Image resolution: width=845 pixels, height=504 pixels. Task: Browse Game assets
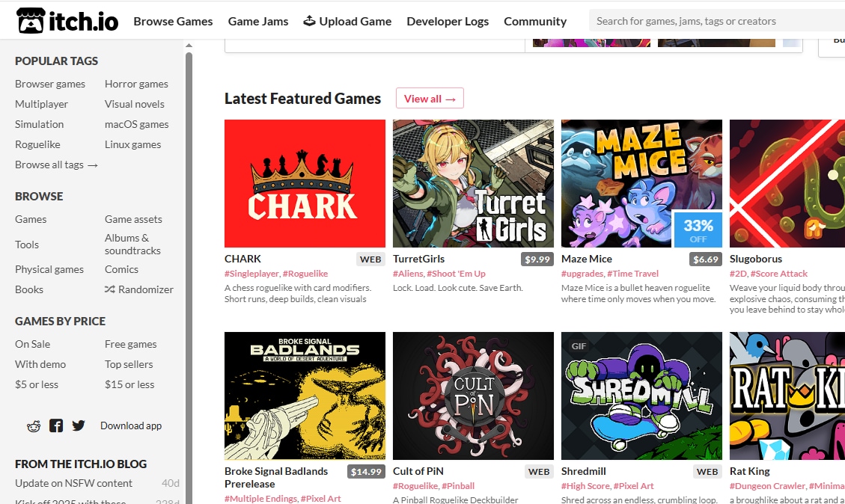pyautogui.click(x=134, y=219)
